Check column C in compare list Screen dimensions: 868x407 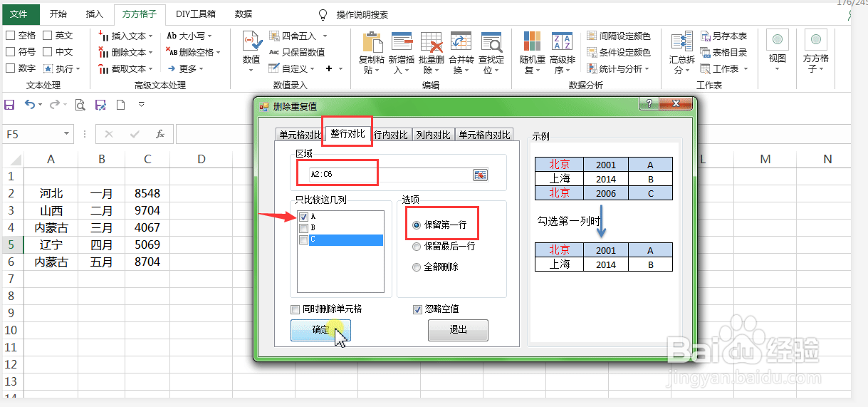(x=304, y=240)
